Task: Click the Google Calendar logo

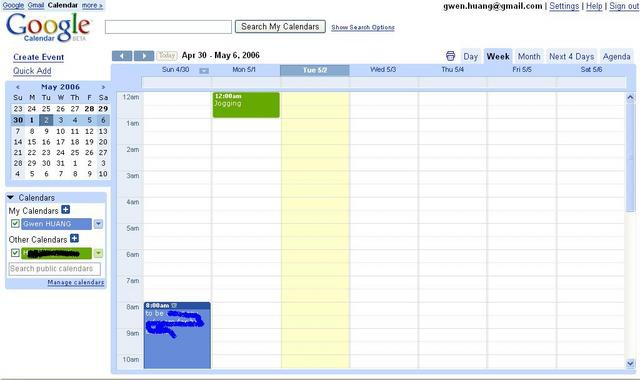Action: (x=48, y=27)
